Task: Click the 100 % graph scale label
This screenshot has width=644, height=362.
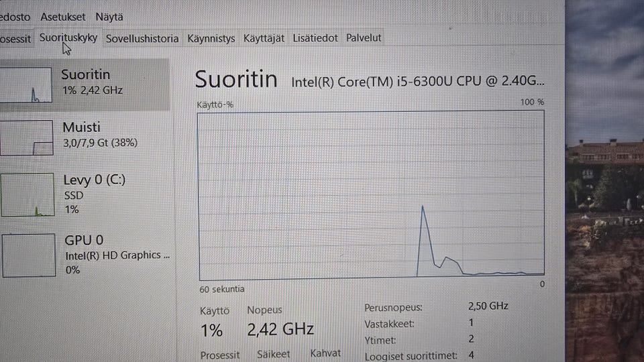Action: tap(532, 102)
